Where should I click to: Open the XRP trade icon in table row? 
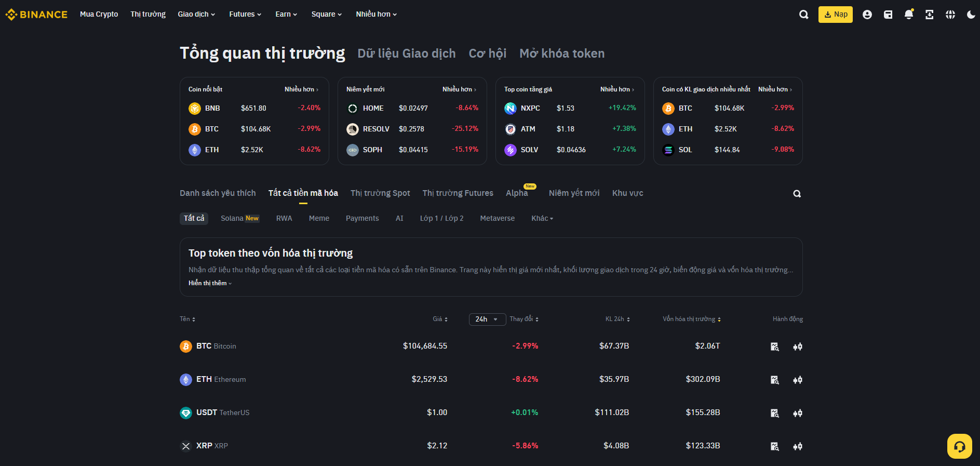click(798, 446)
